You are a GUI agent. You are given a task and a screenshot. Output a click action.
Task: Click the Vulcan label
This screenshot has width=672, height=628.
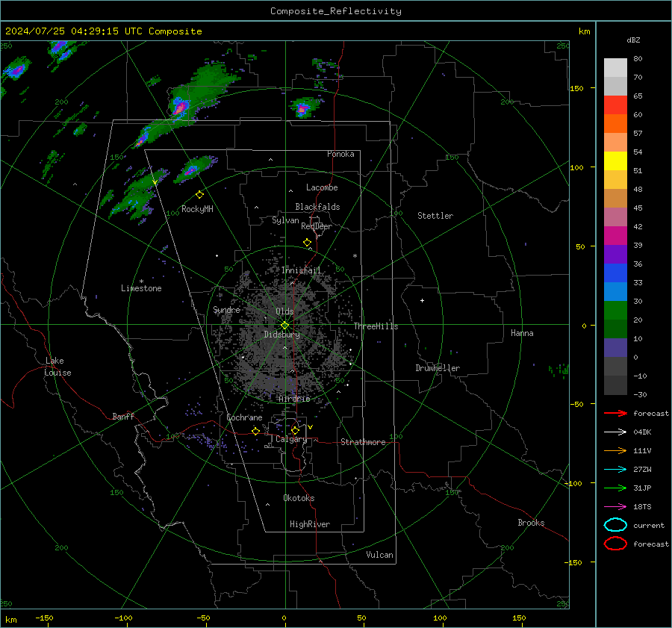click(379, 555)
